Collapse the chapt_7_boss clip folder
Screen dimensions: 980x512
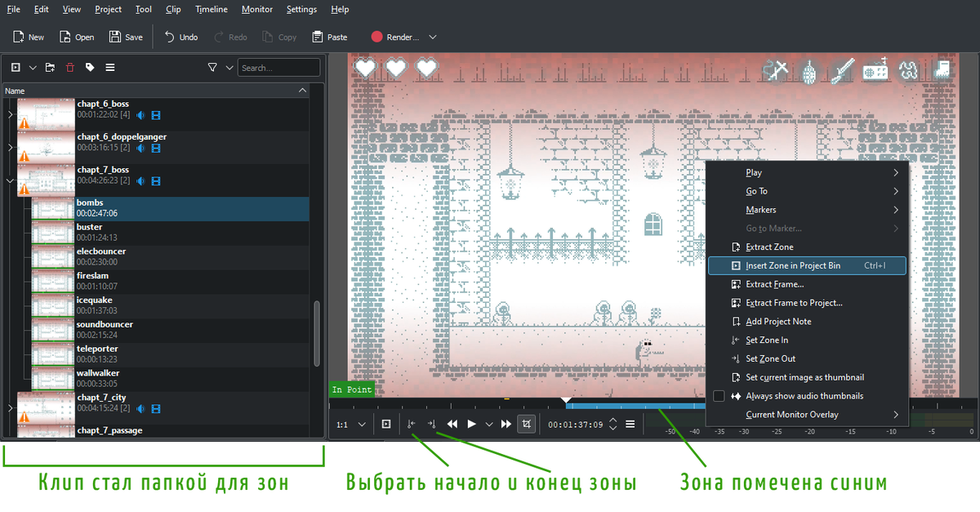10,180
